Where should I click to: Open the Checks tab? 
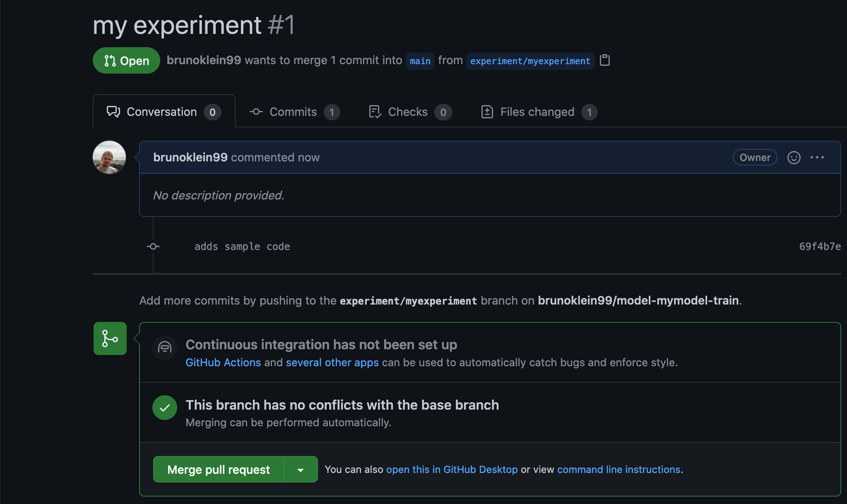pos(410,112)
